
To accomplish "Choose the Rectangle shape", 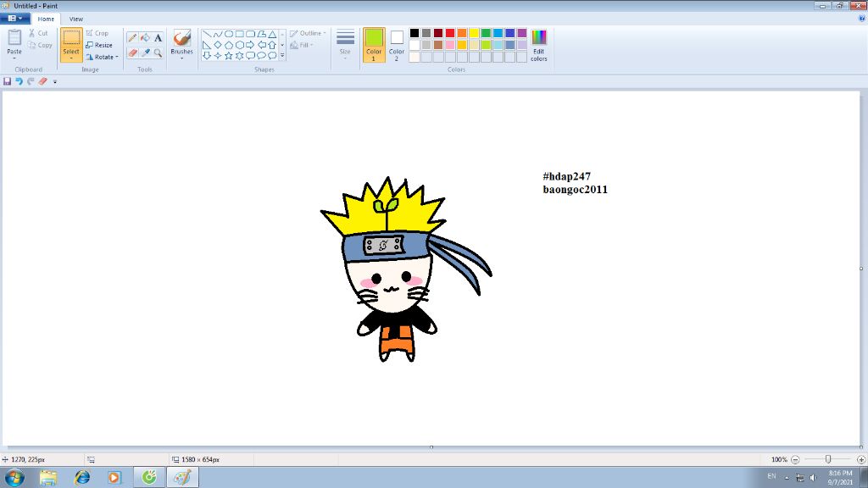I will 240,34.
